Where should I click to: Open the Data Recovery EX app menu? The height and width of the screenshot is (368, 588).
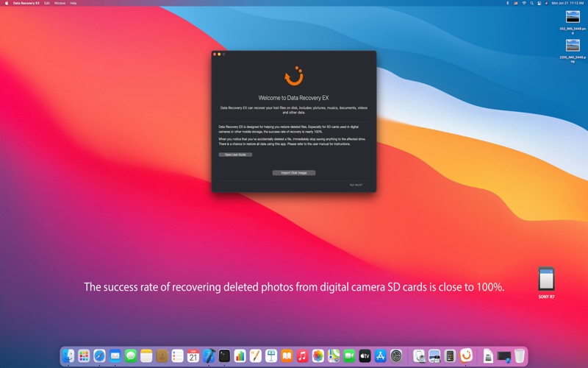pos(26,3)
